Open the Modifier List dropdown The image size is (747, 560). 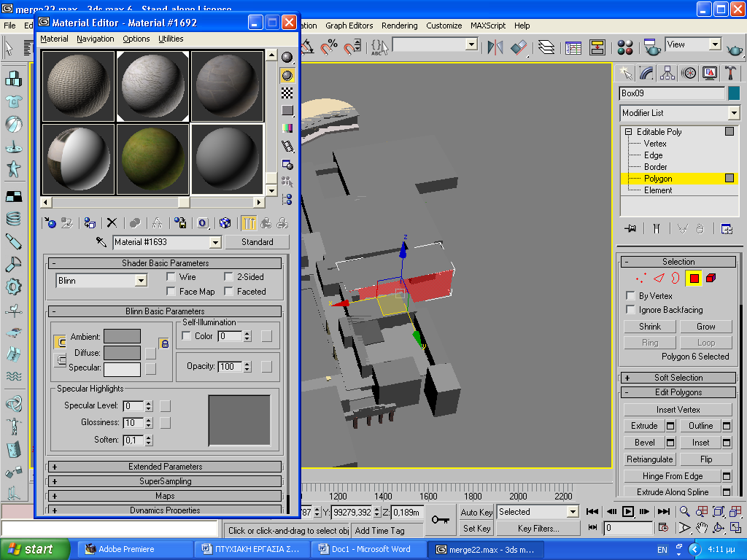point(734,113)
